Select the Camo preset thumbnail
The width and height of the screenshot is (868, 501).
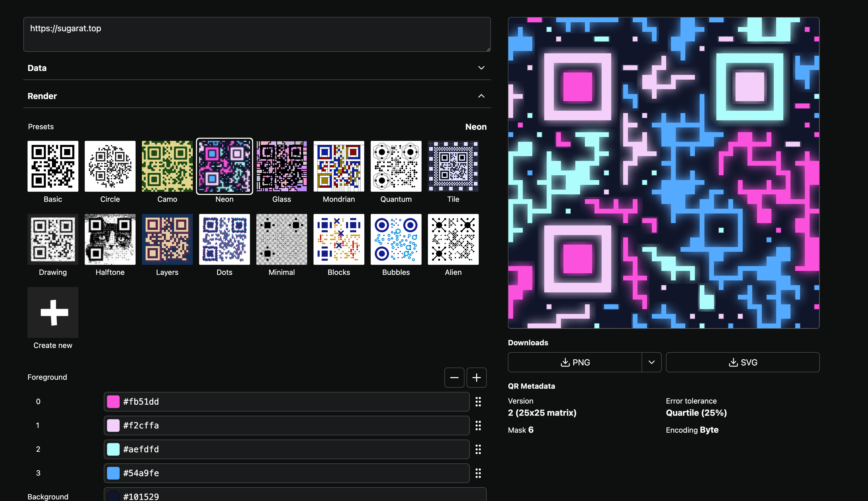167,166
